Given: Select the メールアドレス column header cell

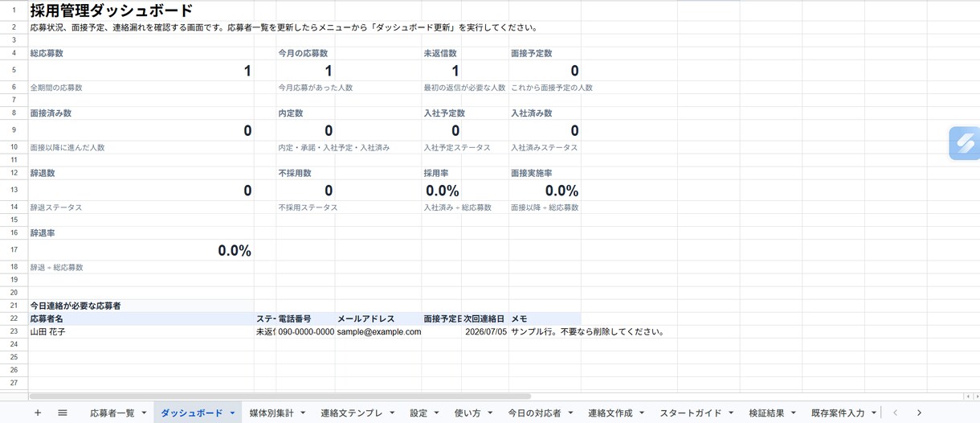Looking at the screenshot, I should tap(378, 318).
